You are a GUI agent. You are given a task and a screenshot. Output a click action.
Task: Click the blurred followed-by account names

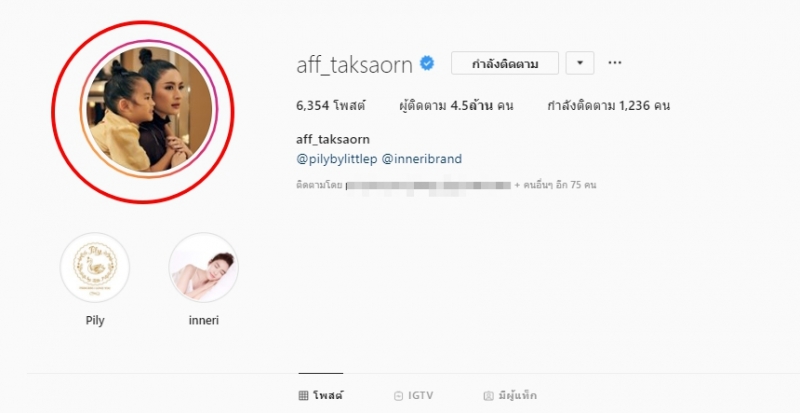[x=428, y=185]
